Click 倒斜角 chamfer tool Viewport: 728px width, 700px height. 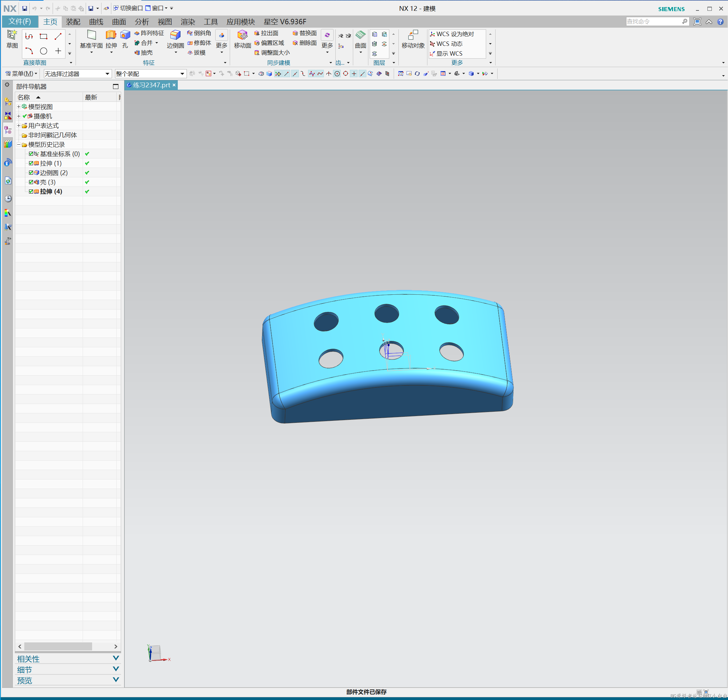pos(199,33)
